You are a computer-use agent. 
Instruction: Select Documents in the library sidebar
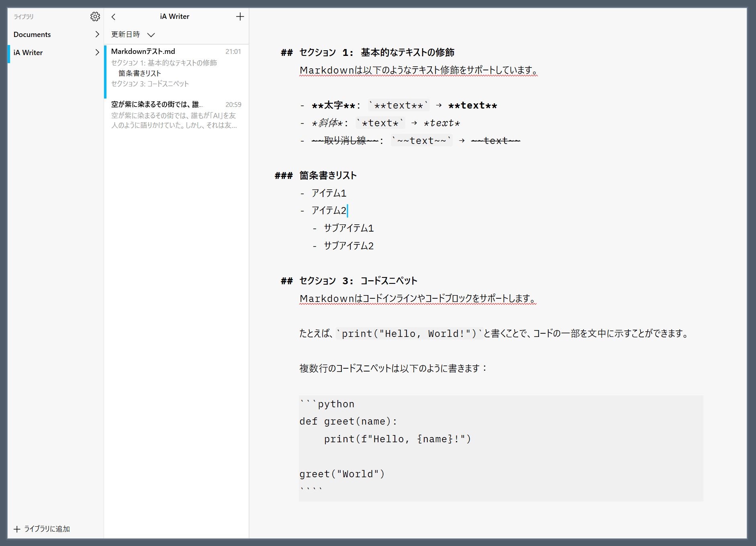pyautogui.click(x=32, y=35)
